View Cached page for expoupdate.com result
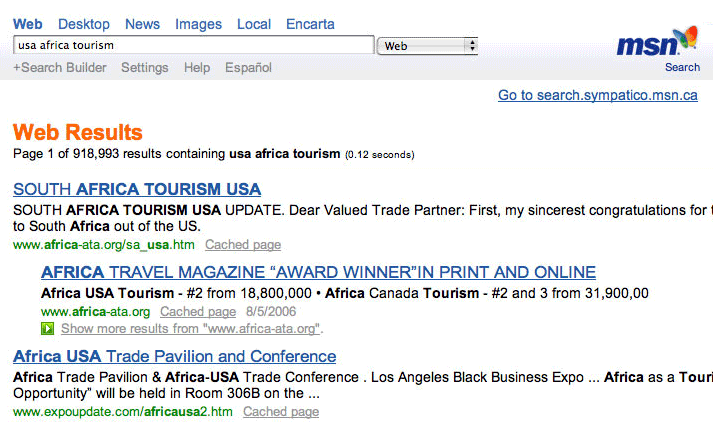Viewport: 713px width, 435px height. [281, 412]
